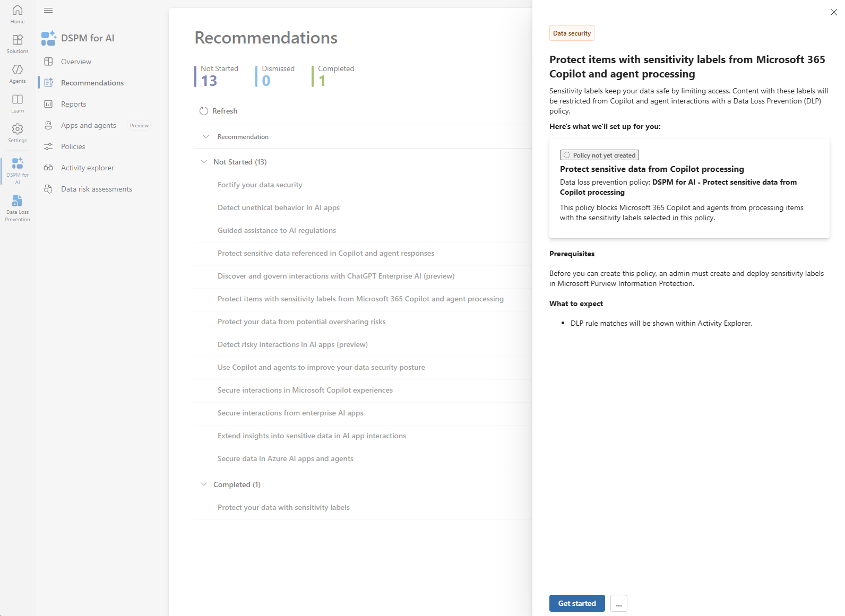Go to Reports in sidebar
The image size is (845, 616).
pos(74,104)
